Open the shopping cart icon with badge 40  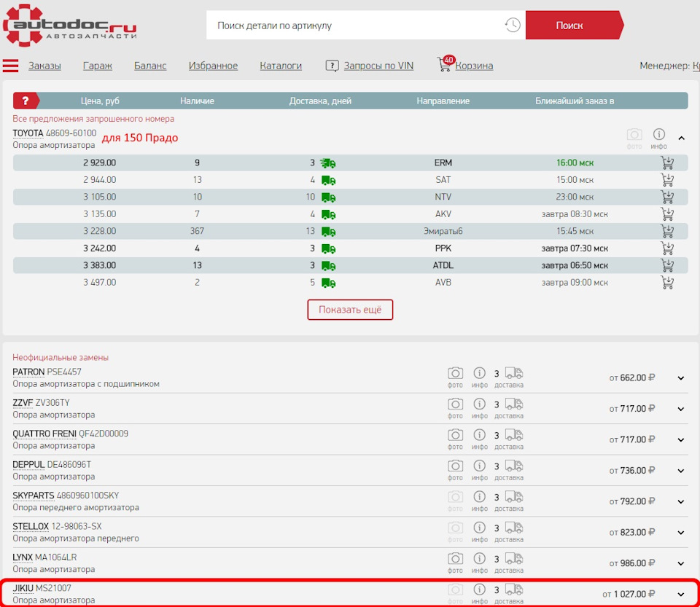click(x=445, y=64)
